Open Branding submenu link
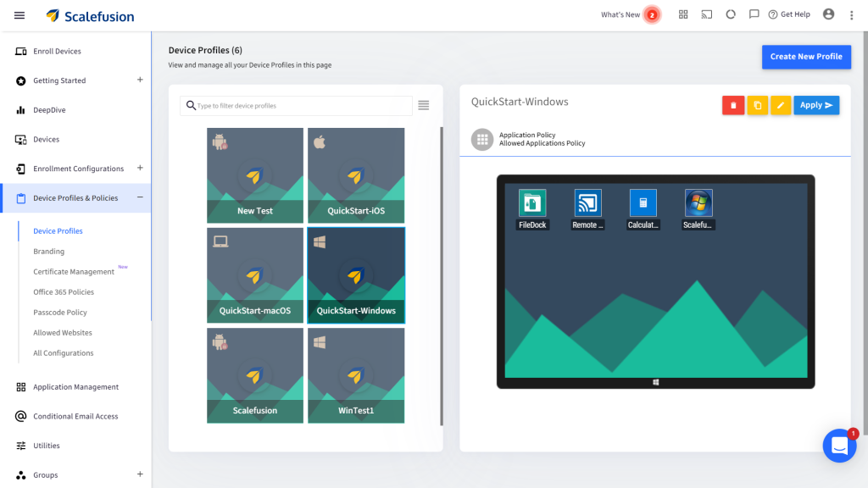Image resolution: width=868 pixels, height=488 pixels. click(x=48, y=252)
